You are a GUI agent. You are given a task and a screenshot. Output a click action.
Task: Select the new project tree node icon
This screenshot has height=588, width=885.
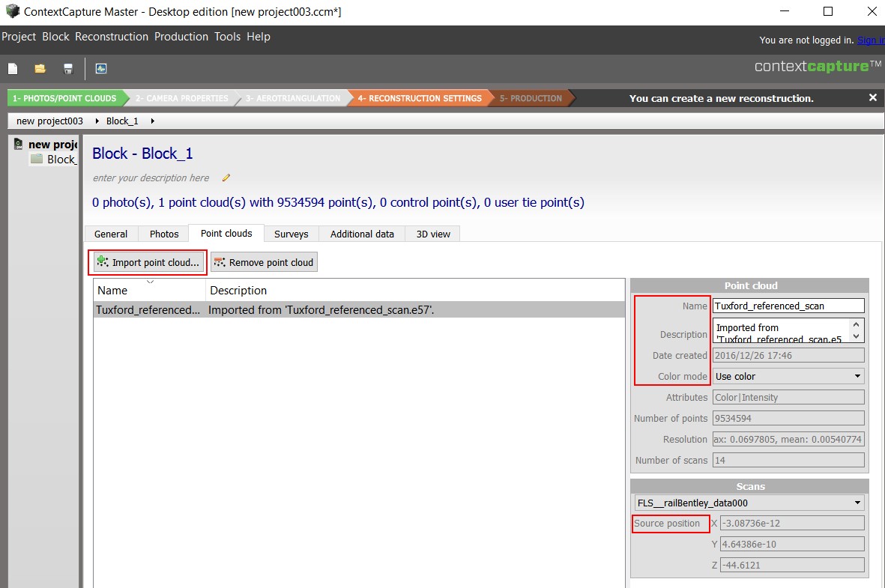pyautogui.click(x=19, y=145)
